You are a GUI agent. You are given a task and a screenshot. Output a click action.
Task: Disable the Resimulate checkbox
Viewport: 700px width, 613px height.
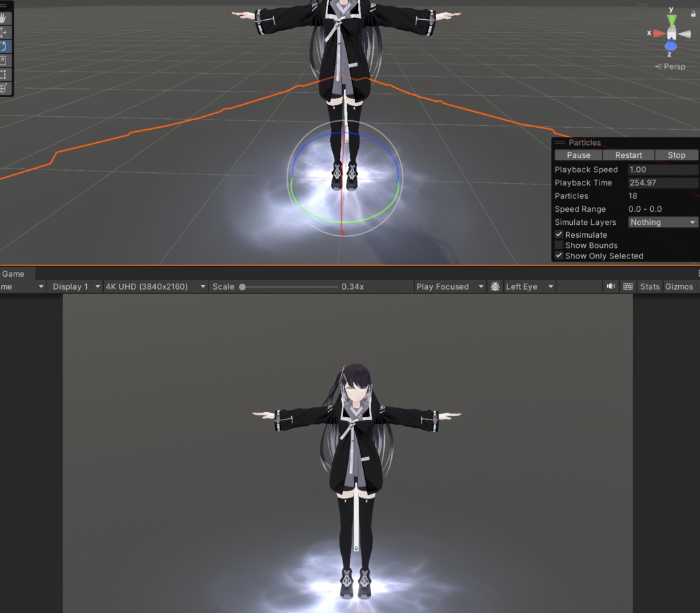558,234
